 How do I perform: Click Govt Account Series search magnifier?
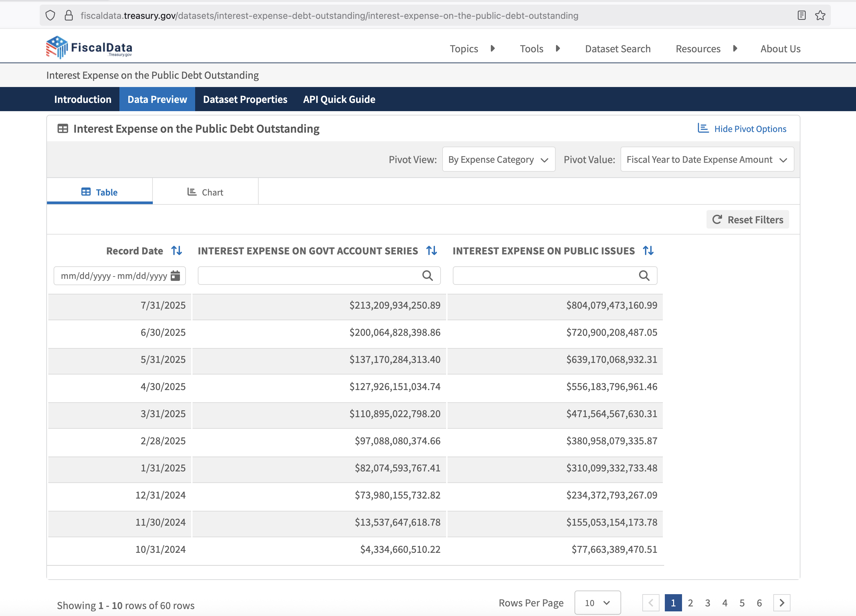[427, 276]
